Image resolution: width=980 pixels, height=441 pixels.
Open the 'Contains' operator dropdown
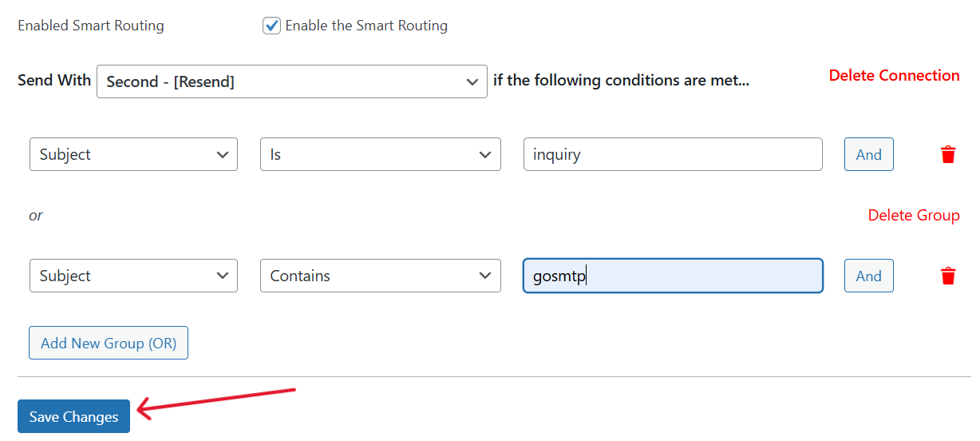(x=380, y=276)
